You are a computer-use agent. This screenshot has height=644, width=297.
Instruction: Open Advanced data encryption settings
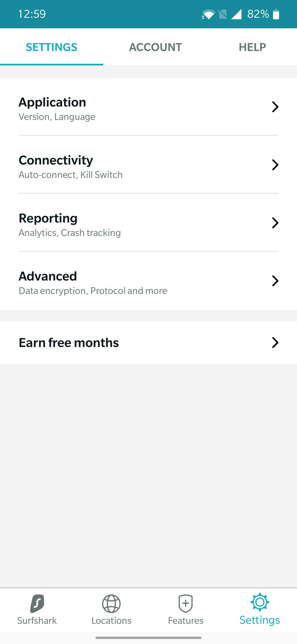coord(93,283)
